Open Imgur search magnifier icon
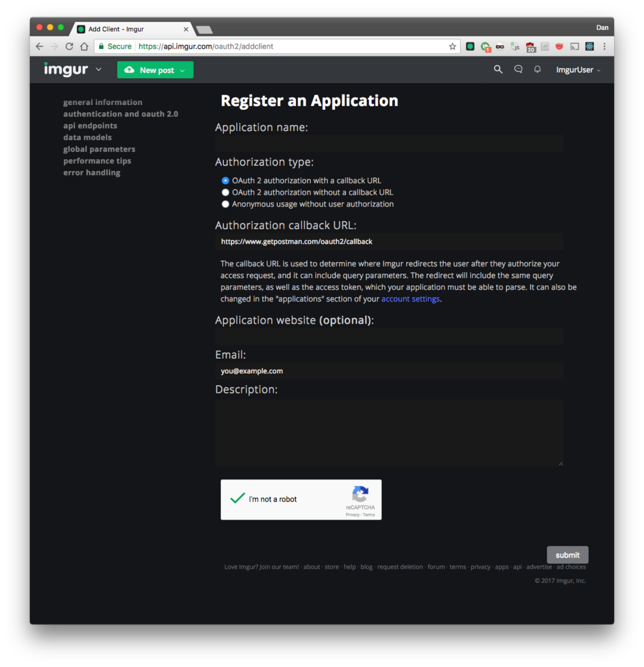Viewport: 644px width, 667px height. [498, 69]
